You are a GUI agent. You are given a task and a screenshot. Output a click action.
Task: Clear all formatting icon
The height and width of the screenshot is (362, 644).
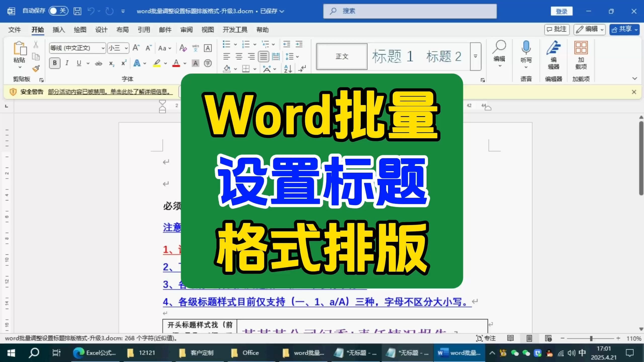point(183,48)
